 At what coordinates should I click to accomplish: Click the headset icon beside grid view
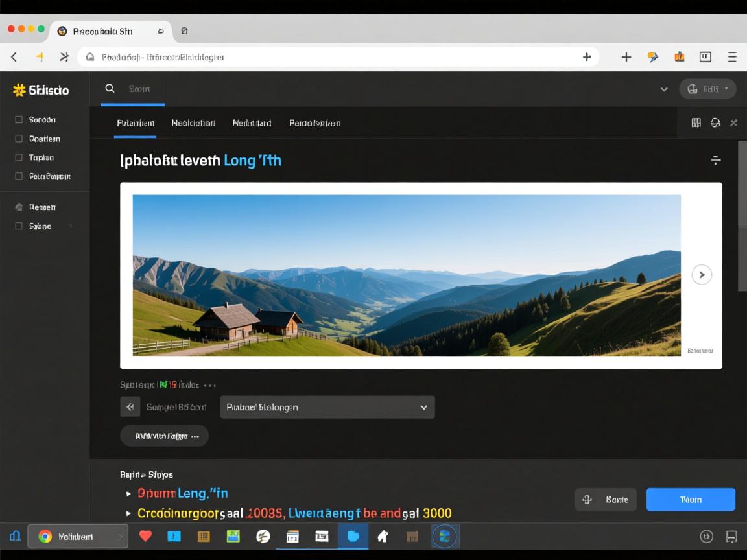[x=715, y=122]
